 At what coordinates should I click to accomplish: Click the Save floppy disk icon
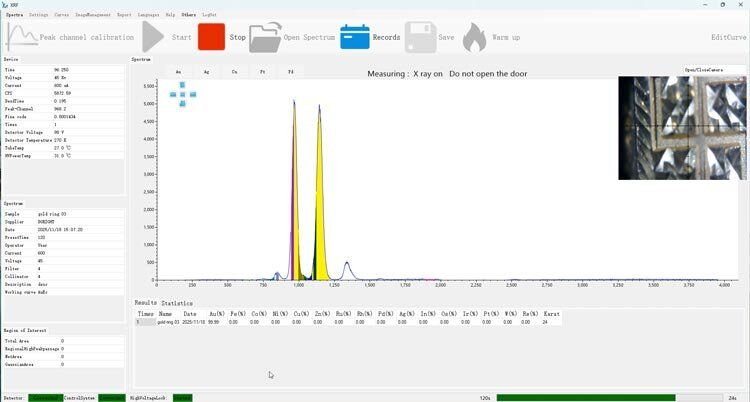click(420, 37)
